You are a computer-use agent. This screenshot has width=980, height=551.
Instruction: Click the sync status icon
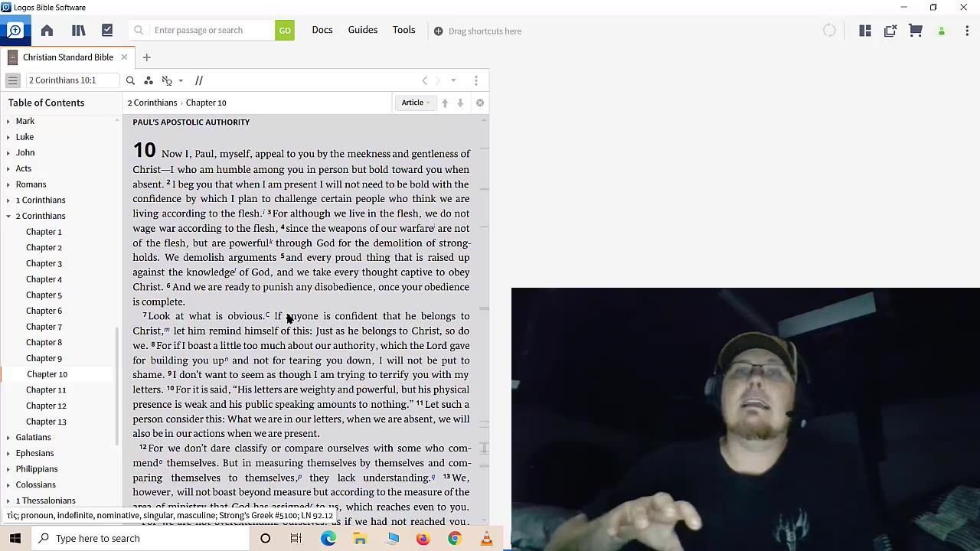coord(829,31)
